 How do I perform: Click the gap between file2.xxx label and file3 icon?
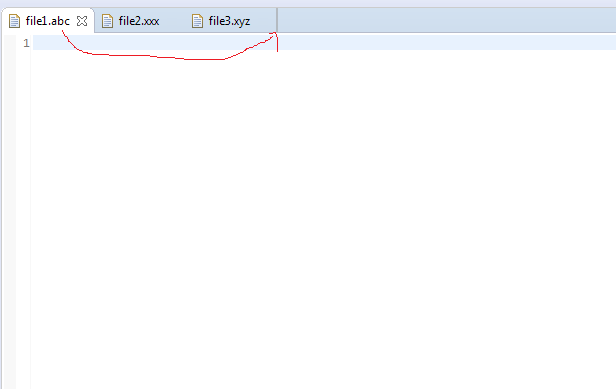(x=175, y=21)
